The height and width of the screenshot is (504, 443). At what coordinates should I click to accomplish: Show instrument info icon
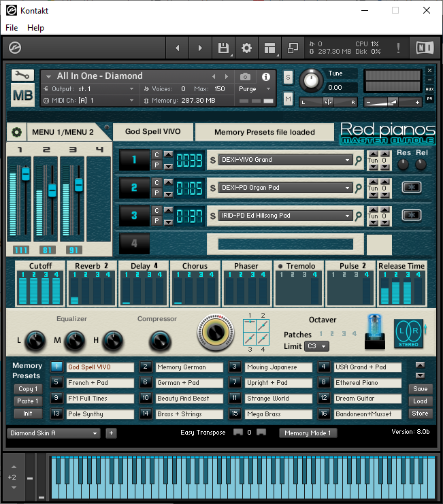pyautogui.click(x=266, y=76)
